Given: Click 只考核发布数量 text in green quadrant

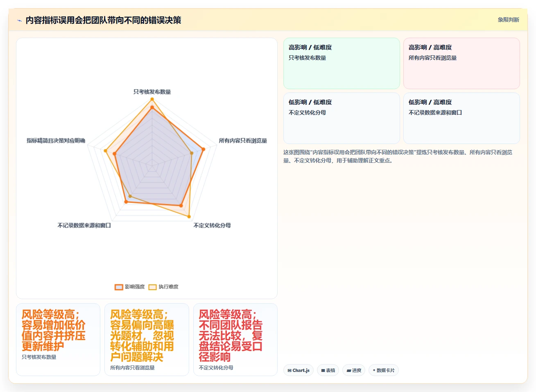Looking at the screenshot, I should click(x=307, y=58).
